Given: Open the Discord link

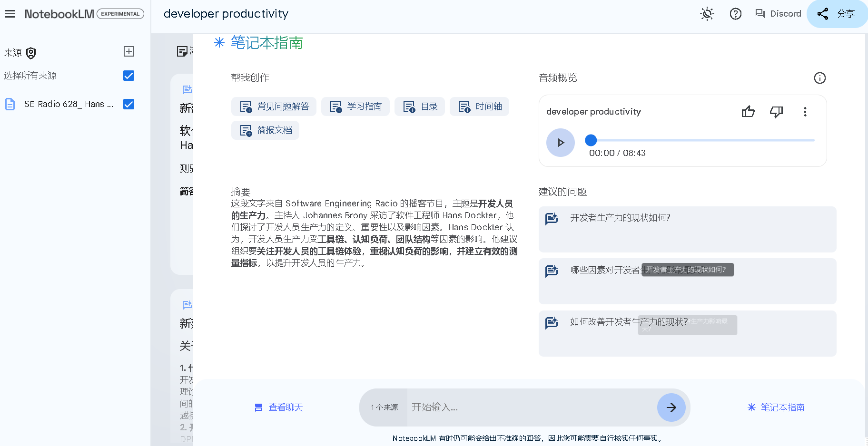Looking at the screenshot, I should tap(779, 14).
